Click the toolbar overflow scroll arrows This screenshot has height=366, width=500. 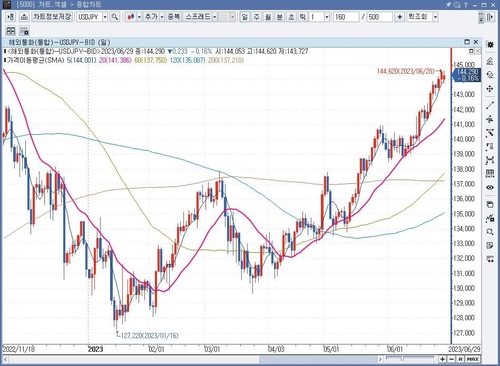point(481,17)
